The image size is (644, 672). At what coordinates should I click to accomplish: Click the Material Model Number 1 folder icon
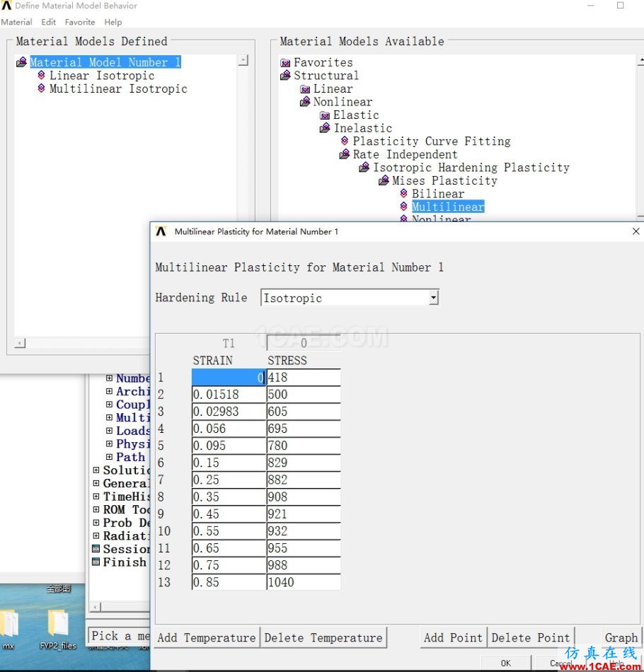click(x=21, y=62)
